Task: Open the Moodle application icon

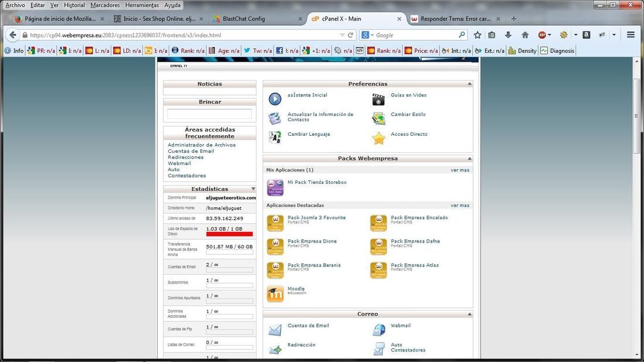Action: [x=275, y=294]
